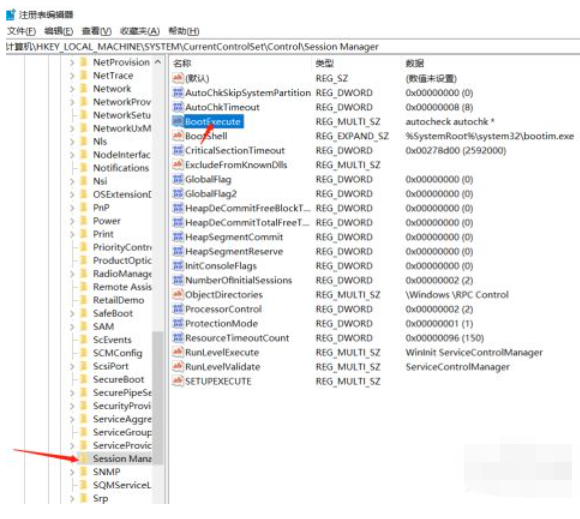Screen dimensions: 580x519
Task: Select the Nsi key
Action: tap(100, 181)
